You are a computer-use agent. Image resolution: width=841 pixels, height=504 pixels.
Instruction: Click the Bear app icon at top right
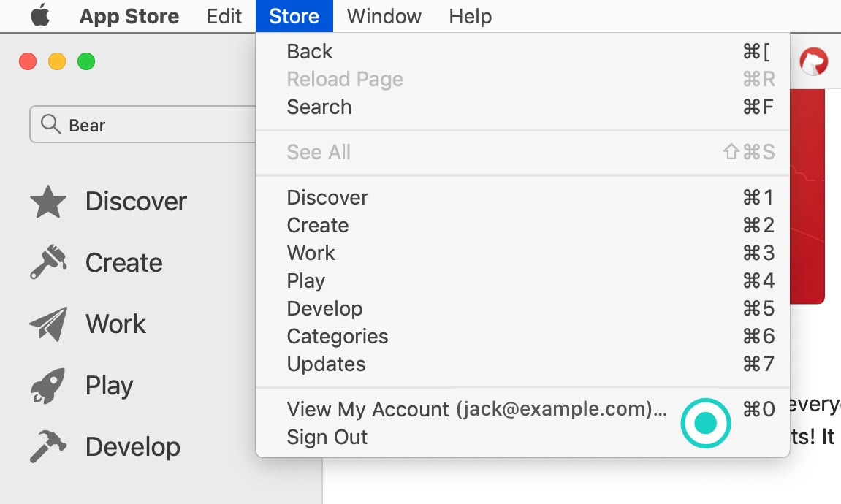(814, 61)
